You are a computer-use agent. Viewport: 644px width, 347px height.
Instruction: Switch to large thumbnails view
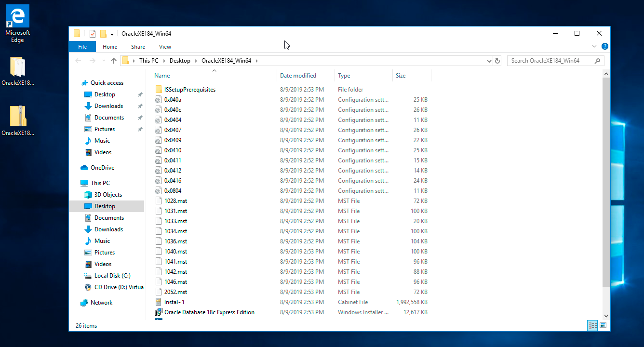(x=603, y=325)
